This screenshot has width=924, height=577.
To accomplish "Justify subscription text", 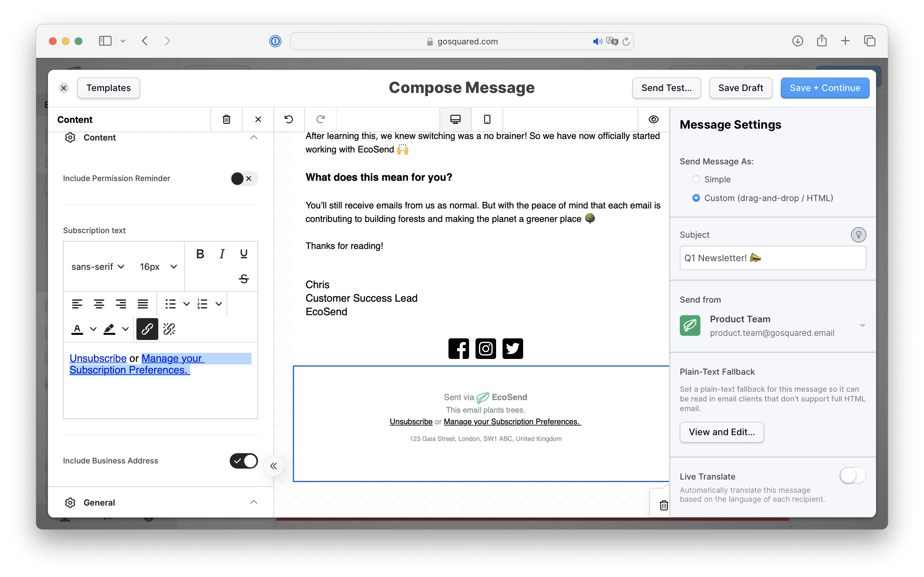I will click(143, 304).
